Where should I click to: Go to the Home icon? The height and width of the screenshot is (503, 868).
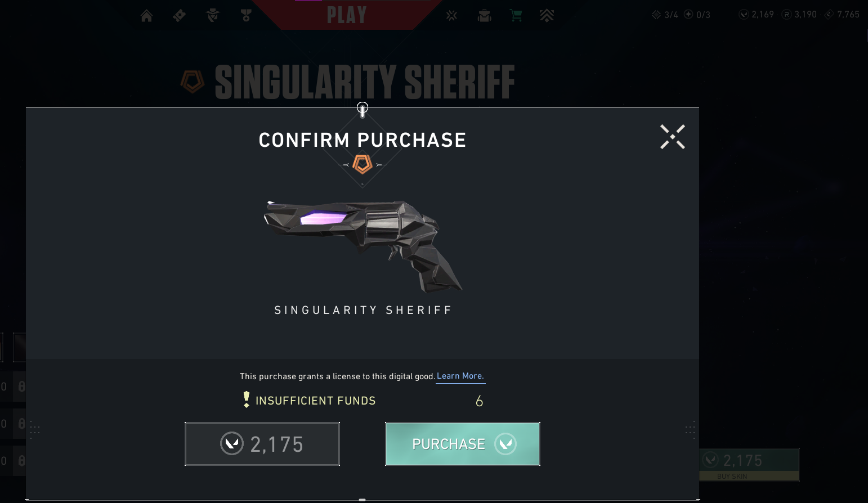click(x=146, y=16)
